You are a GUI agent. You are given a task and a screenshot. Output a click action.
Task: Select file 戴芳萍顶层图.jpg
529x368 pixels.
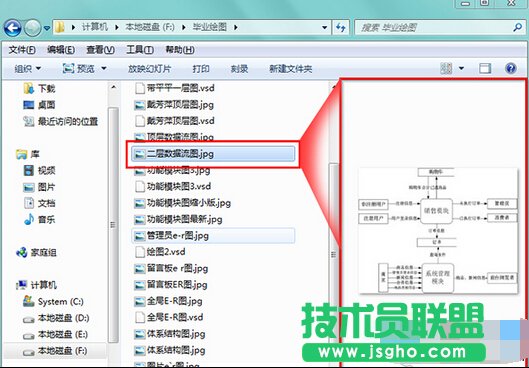[174, 105]
